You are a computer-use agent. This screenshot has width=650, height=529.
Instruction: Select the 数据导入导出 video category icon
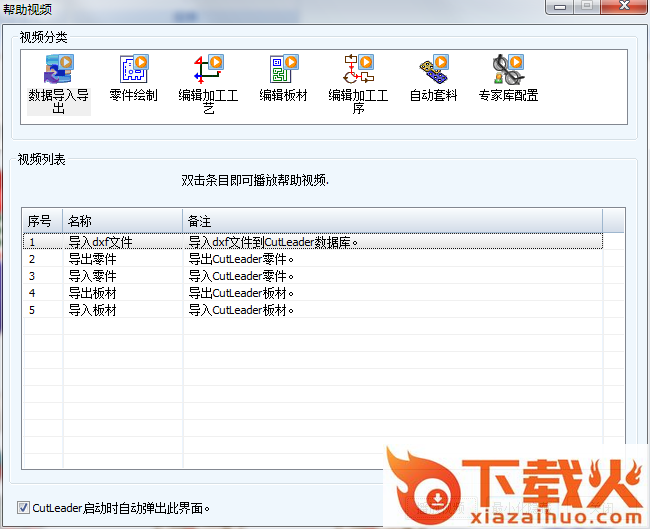click(58, 72)
